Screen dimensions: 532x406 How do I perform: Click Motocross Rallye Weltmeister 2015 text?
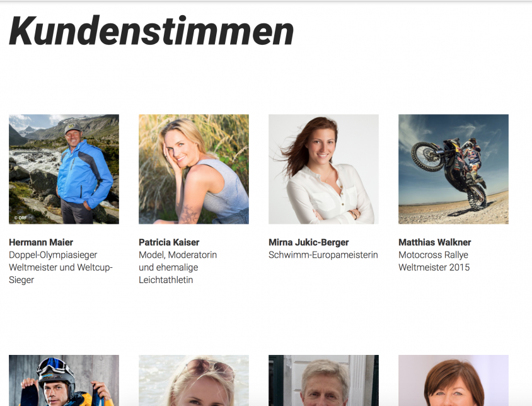click(x=434, y=261)
